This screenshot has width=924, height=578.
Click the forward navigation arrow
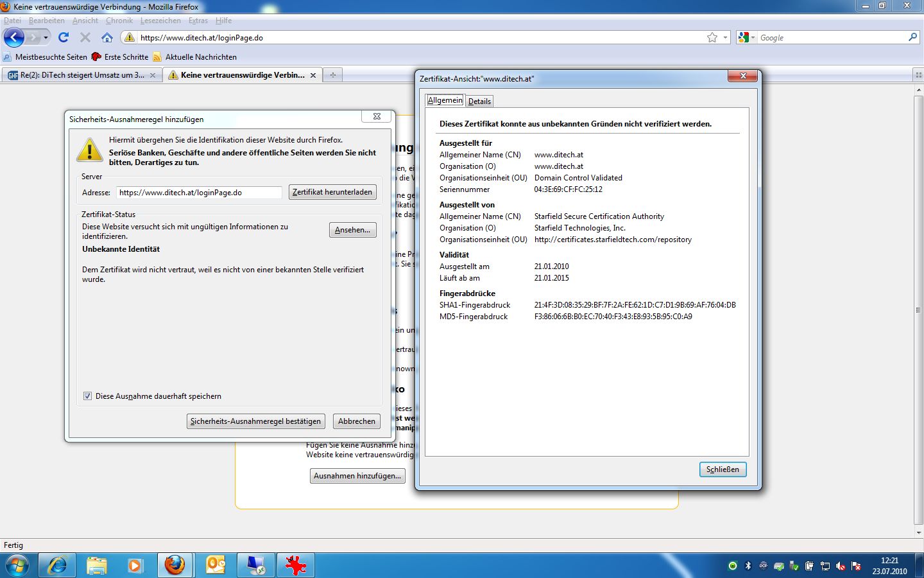[33, 38]
